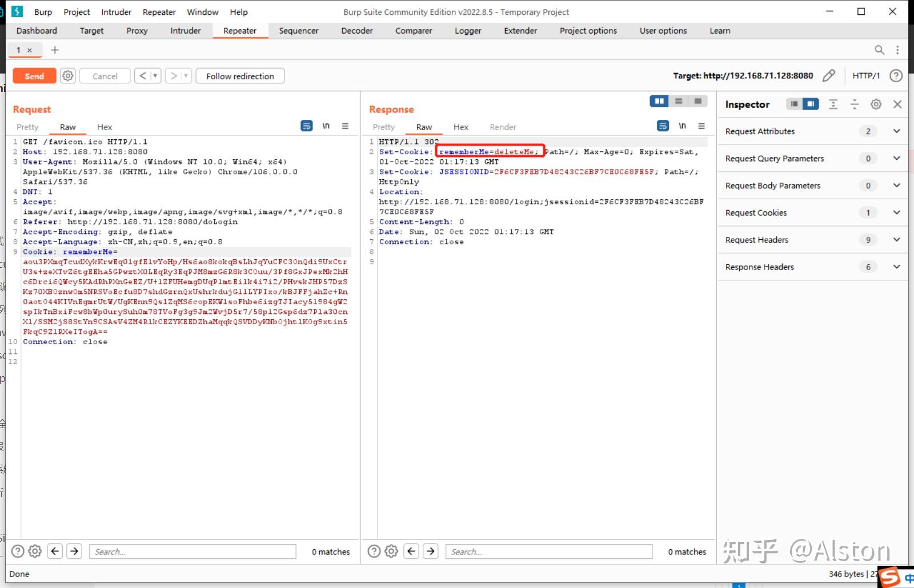Open Request search help icon
Viewport: 914px width, 588px height.
[x=18, y=551]
